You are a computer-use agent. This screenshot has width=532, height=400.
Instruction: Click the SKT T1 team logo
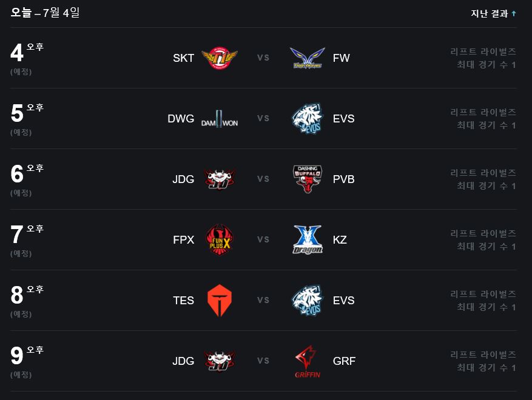[219, 58]
